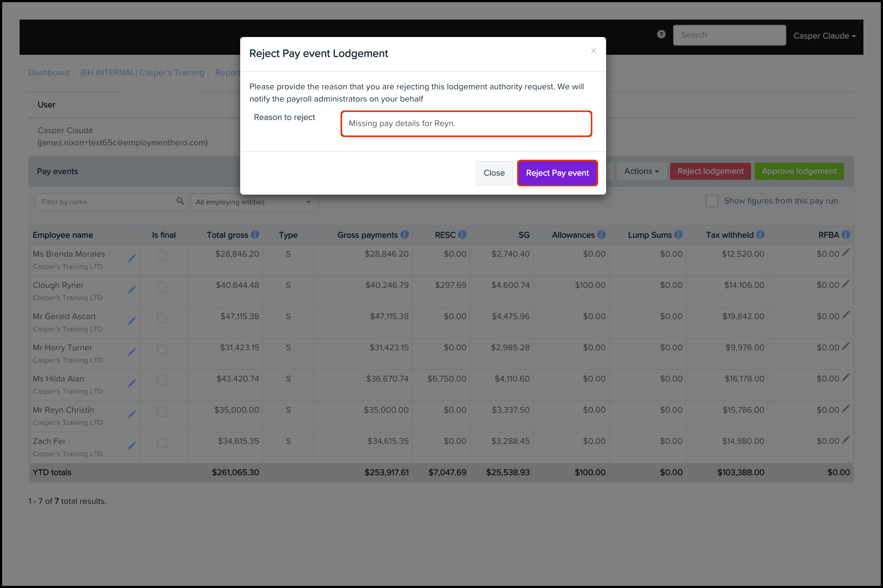Show Allowances column info tooltip icon
The width and height of the screenshot is (883, 588).
point(602,235)
